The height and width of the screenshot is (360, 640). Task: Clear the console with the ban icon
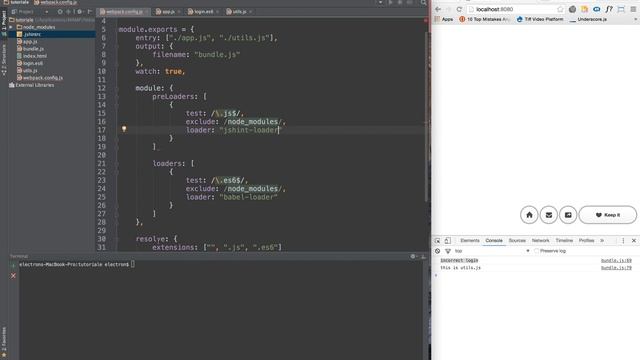point(437,251)
